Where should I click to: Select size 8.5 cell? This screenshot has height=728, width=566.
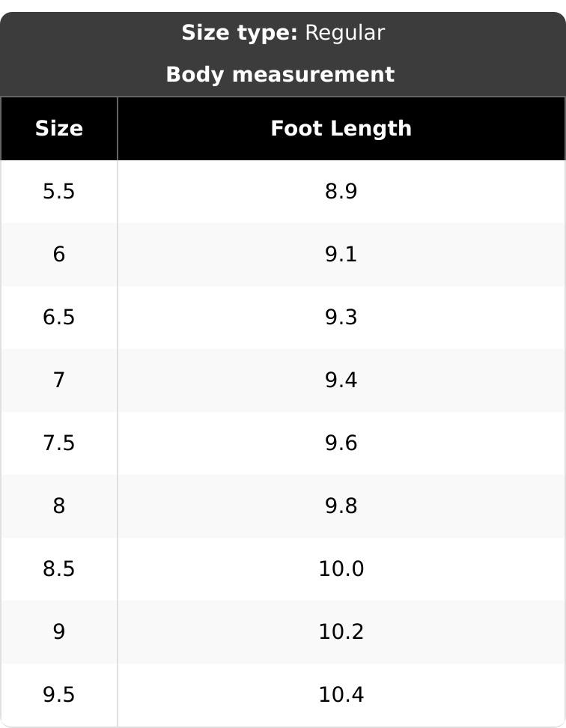pos(59,568)
